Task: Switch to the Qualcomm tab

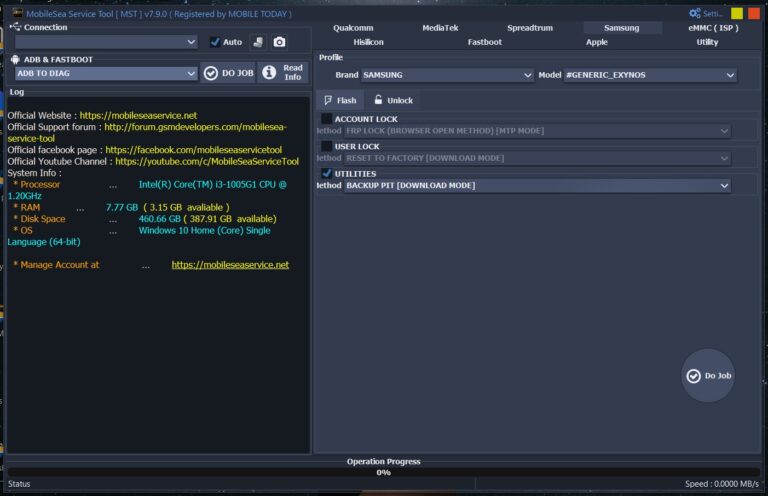Action: tap(353, 28)
